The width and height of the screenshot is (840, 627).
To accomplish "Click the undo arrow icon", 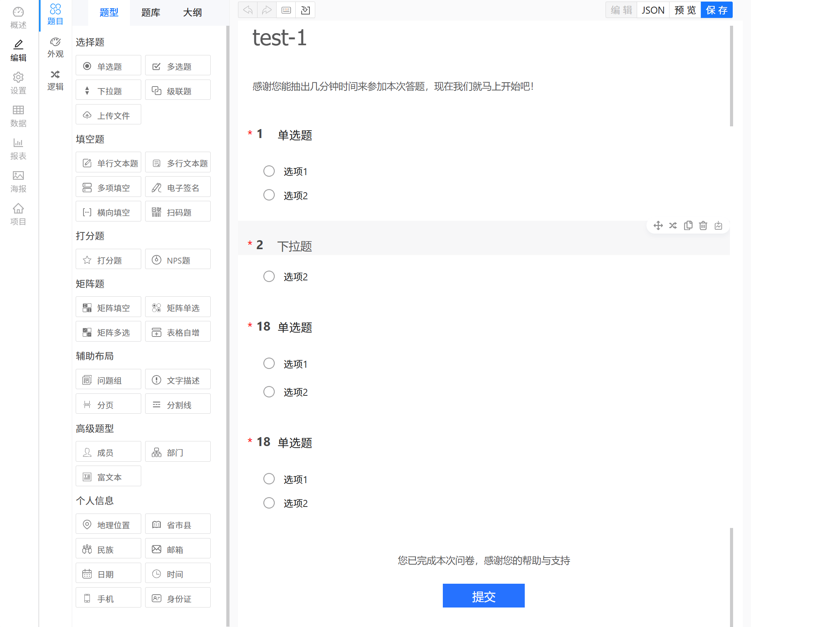I will pos(248,10).
